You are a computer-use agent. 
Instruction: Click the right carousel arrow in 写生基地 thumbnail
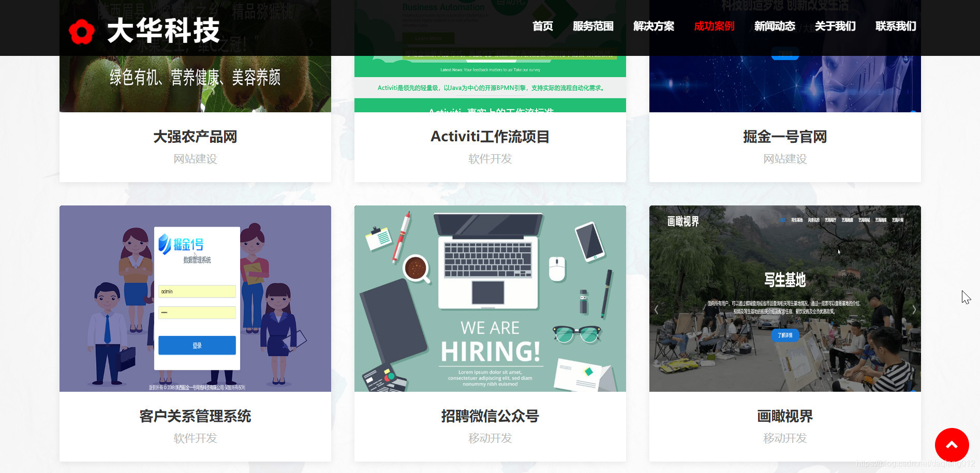tap(914, 309)
